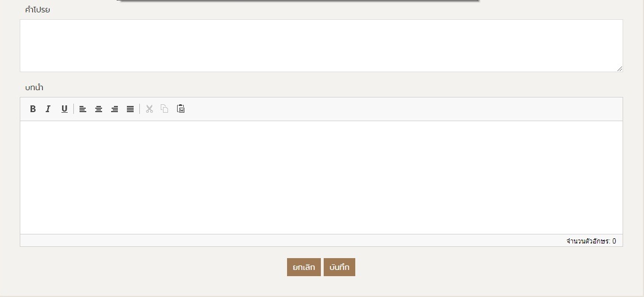Click the Cut scissors icon
Image resolution: width=644 pixels, height=297 pixels.
pos(149,109)
